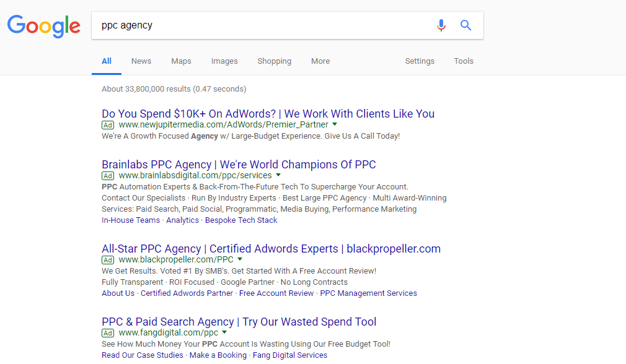Image resolution: width=626 pixels, height=364 pixels.
Task: Click the Ad badge beside newjupitermedia URL
Action: pyautogui.click(x=108, y=125)
